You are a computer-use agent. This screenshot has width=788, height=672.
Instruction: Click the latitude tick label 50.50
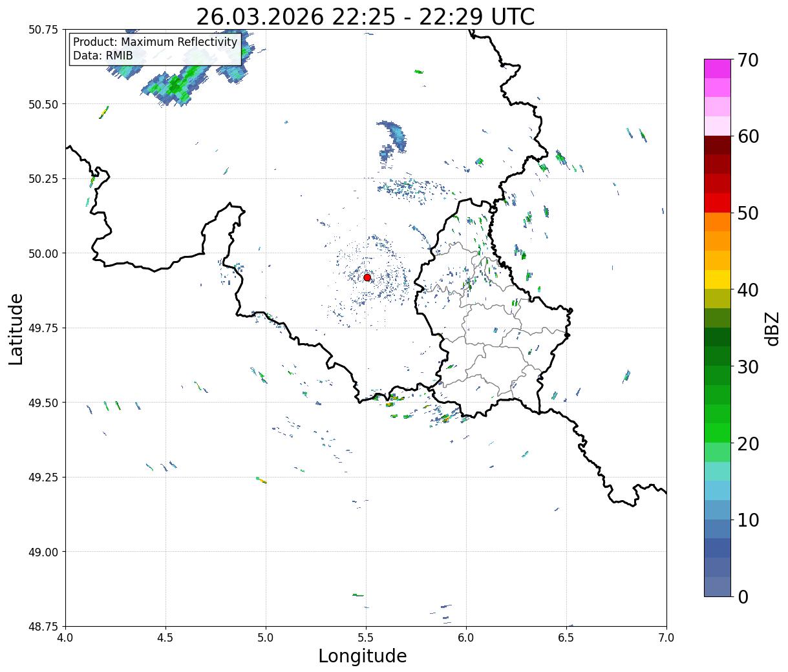pos(43,104)
